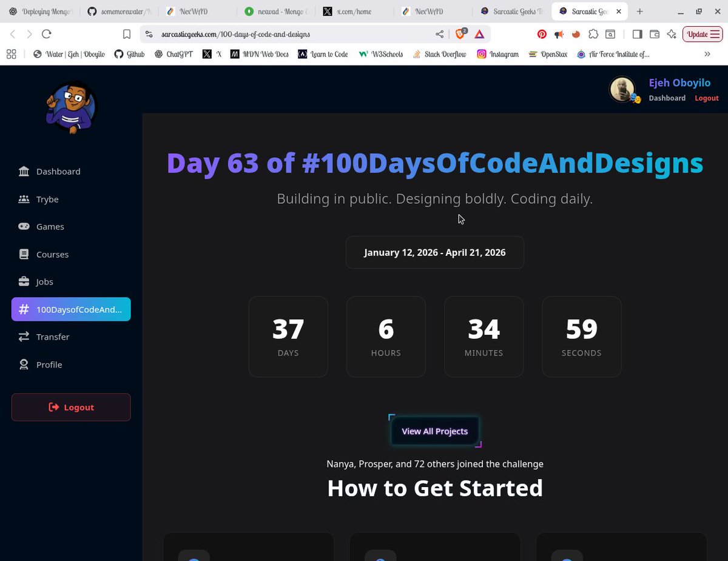Click the Pinterest extension icon

(542, 35)
